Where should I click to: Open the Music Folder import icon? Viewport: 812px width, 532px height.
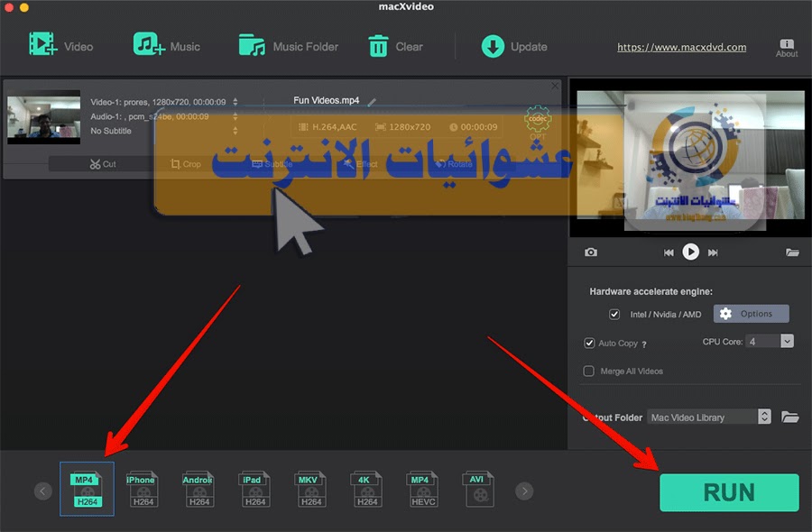point(252,46)
